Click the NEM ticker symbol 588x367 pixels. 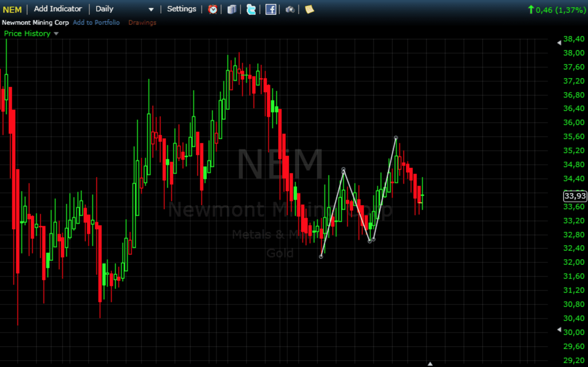[x=12, y=10]
